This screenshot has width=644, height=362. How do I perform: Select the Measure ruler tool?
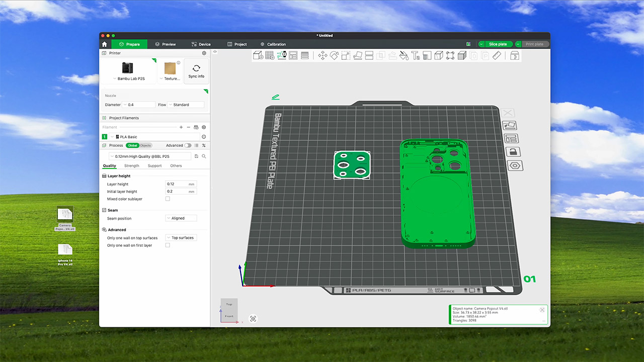point(497,55)
